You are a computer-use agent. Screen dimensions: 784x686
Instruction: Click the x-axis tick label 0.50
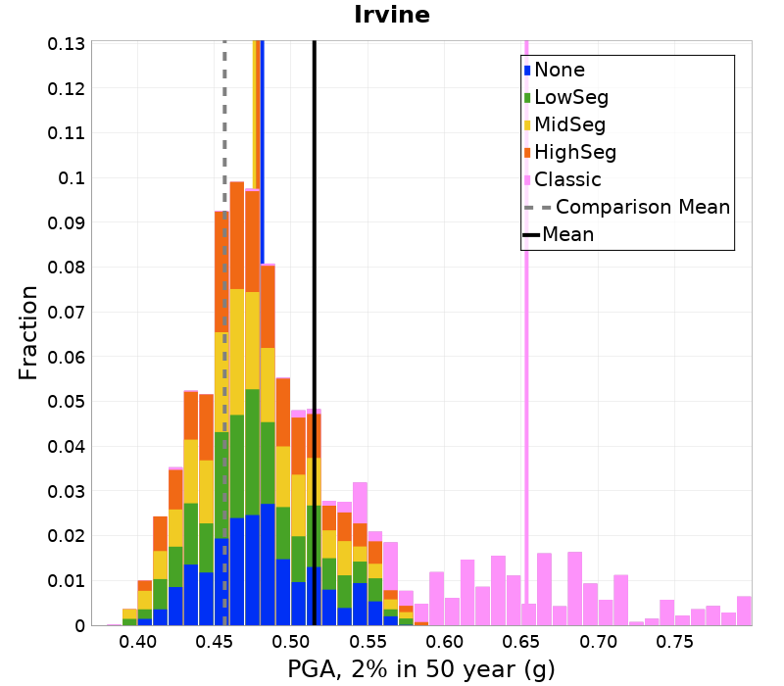click(x=291, y=642)
